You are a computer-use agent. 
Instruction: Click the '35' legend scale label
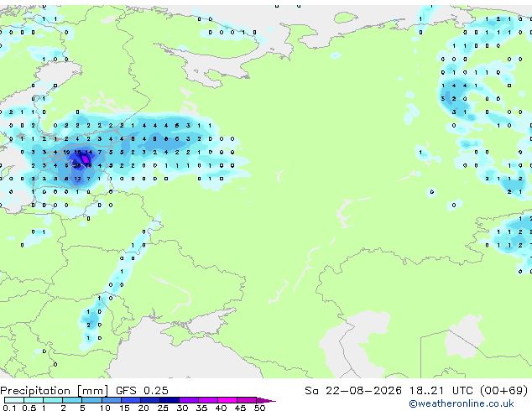pos(201,408)
